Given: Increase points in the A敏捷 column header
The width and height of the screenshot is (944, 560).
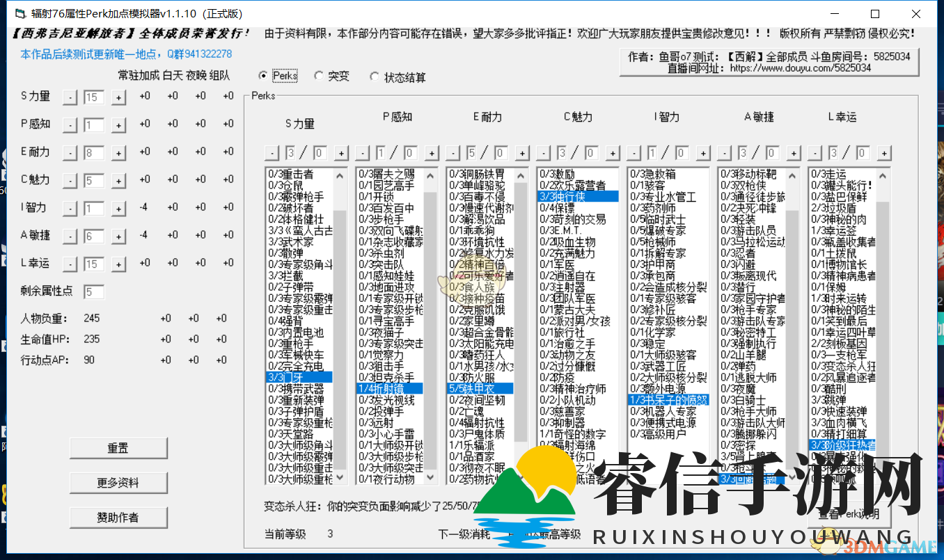Looking at the screenshot, I should pos(793,152).
